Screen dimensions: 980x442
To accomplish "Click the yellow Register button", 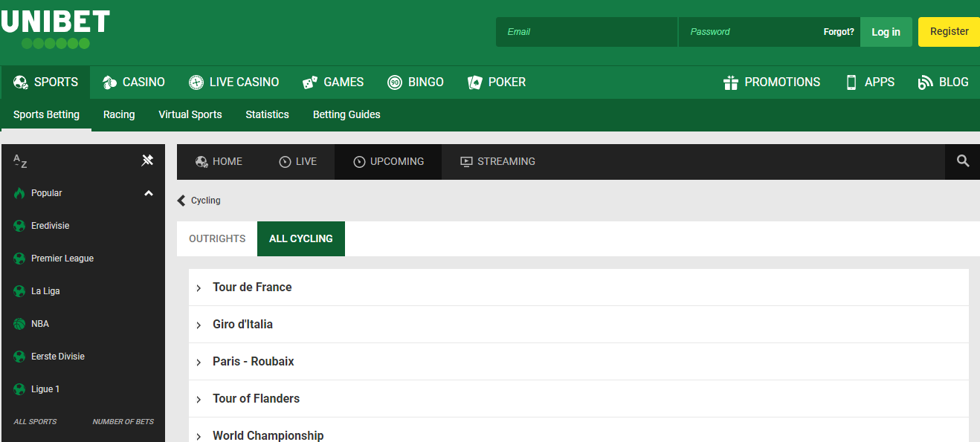I will coord(949,32).
